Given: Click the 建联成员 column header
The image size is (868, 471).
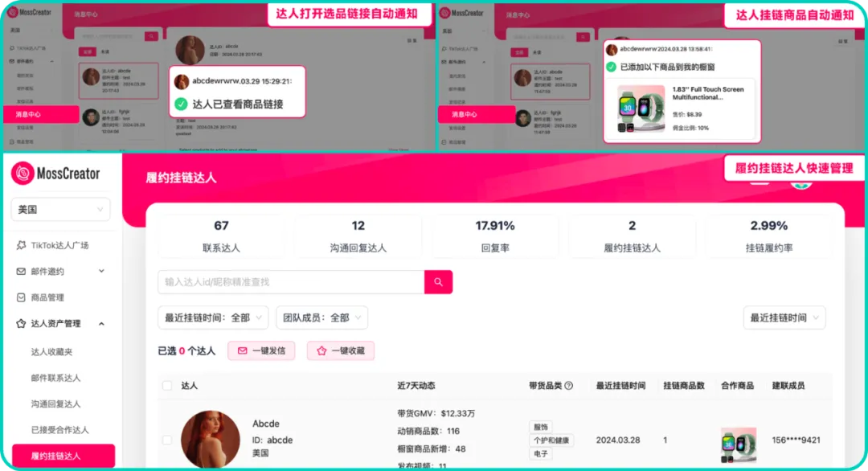Looking at the screenshot, I should click(x=788, y=385).
